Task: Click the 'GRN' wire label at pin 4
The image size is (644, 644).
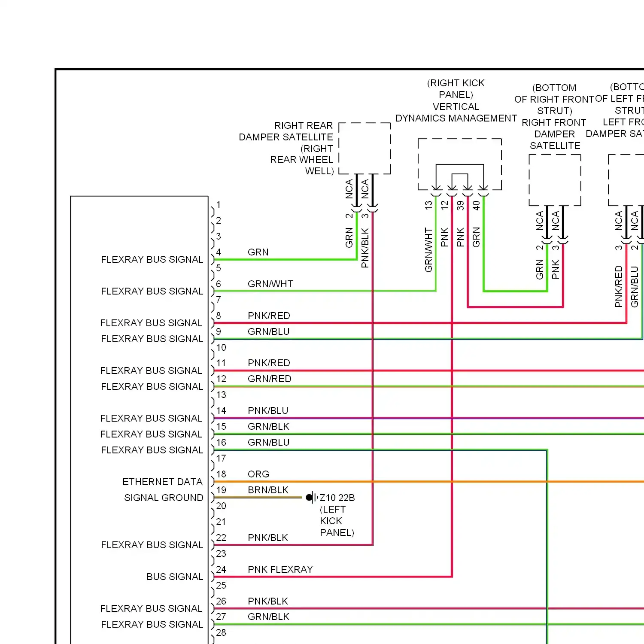Action: point(258,252)
